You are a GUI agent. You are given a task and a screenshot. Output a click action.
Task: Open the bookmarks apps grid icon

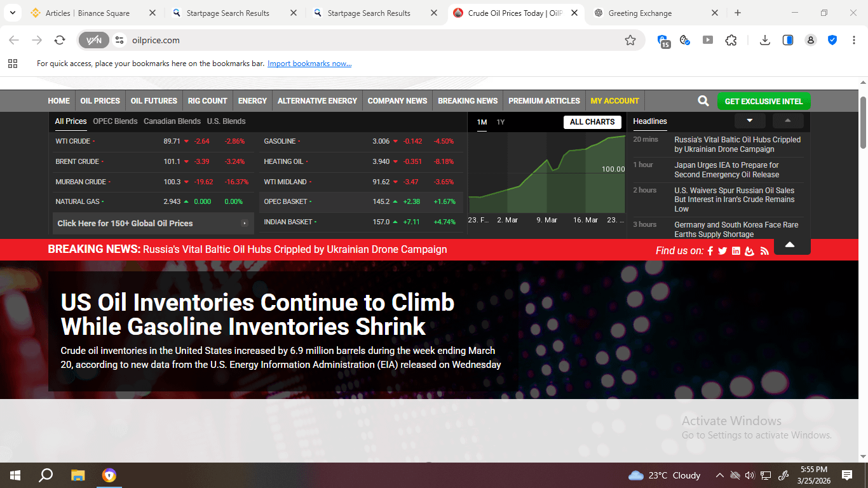(13, 64)
